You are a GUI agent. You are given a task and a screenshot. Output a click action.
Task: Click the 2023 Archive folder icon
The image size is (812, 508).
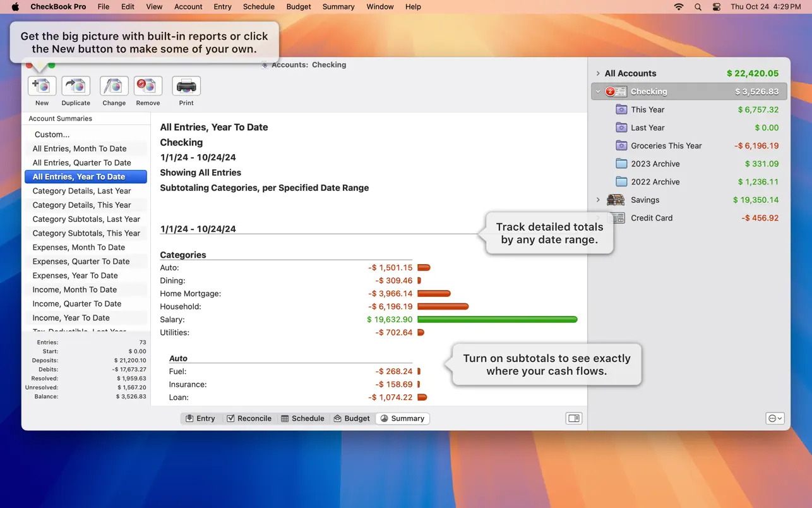(x=621, y=164)
